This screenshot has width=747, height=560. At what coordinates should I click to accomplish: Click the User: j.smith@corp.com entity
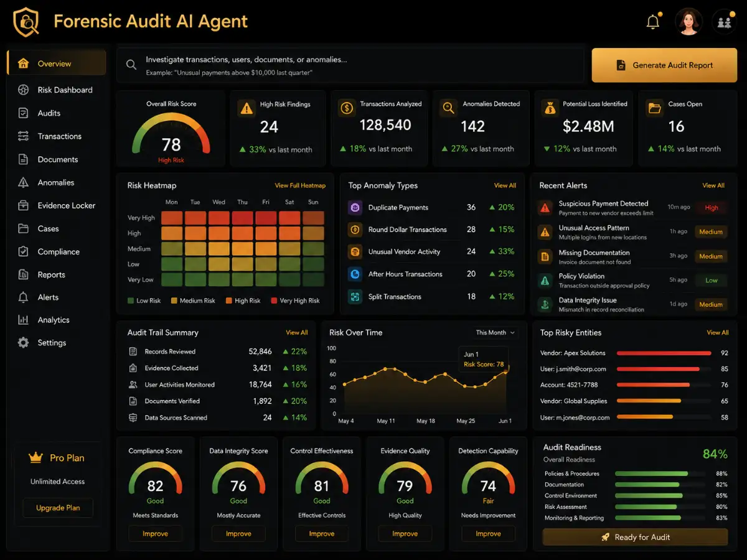tap(573, 369)
